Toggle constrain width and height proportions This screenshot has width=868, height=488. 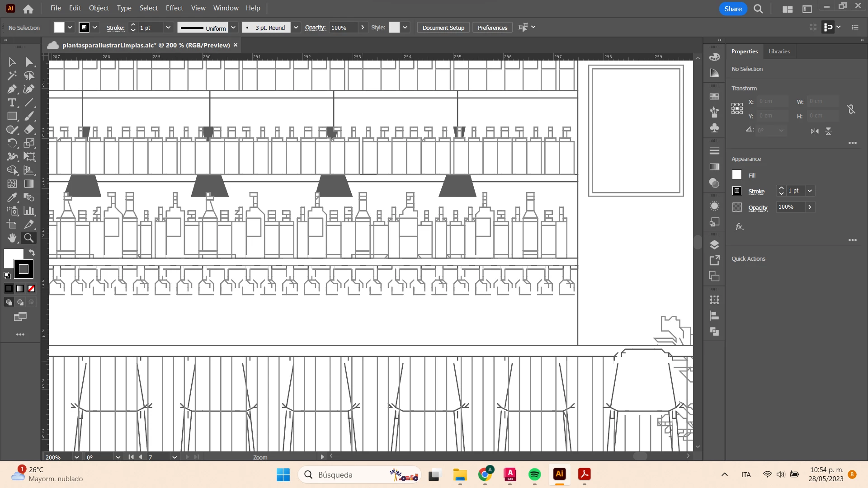click(851, 109)
